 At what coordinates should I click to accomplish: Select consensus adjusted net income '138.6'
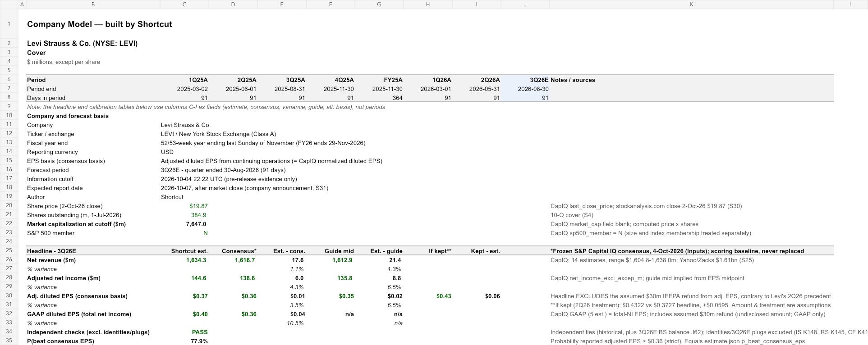coord(248,278)
